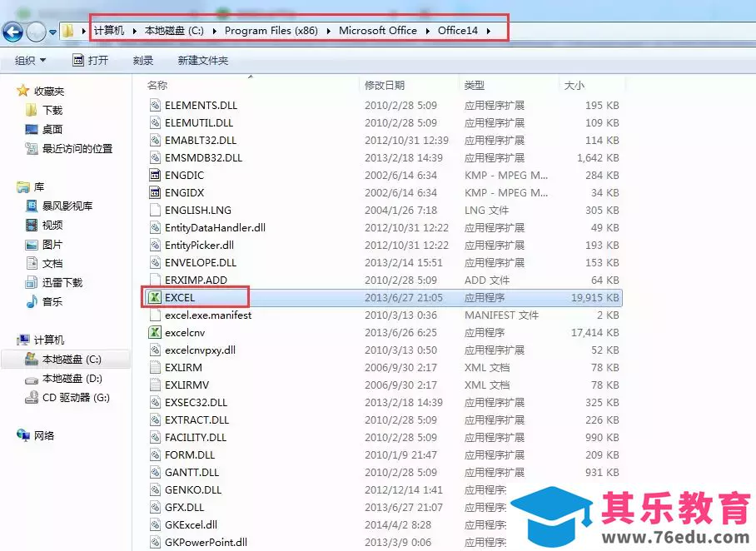The width and height of the screenshot is (756, 551).
Task: Select CD 驱动器 (G:) in sidebar
Action: [76, 398]
